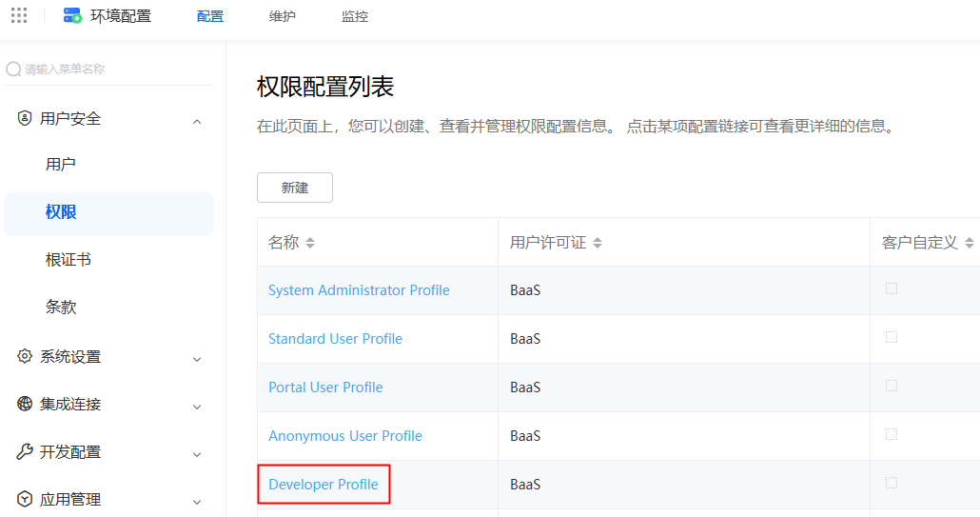Expand the 开发配置 menu chevron
The height and width of the screenshot is (517, 980).
coord(197,454)
